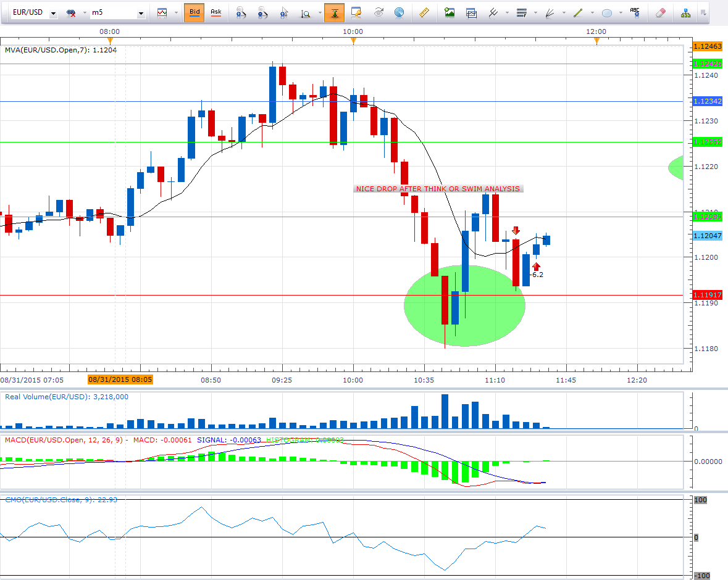Select the eraser tool in toolbar

[660, 12]
